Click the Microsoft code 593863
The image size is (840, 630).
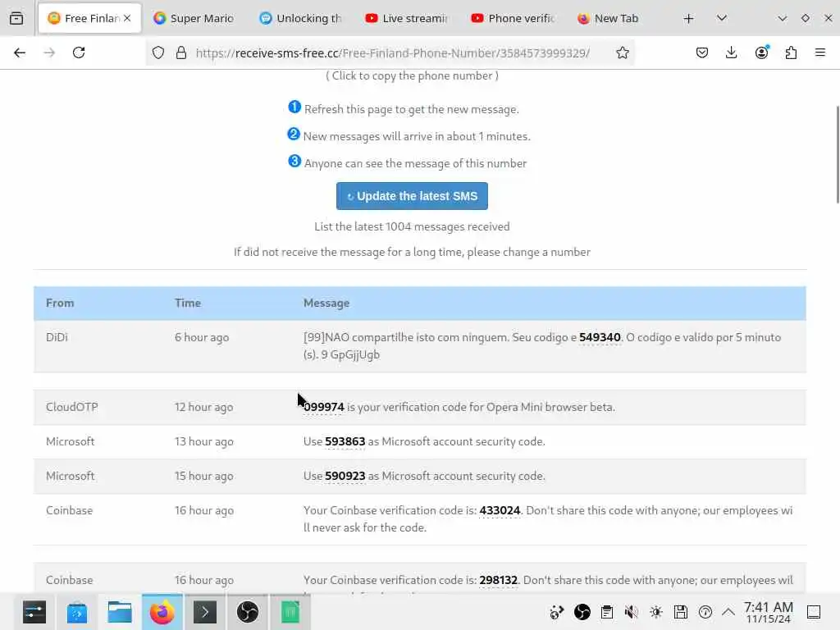[345, 441]
